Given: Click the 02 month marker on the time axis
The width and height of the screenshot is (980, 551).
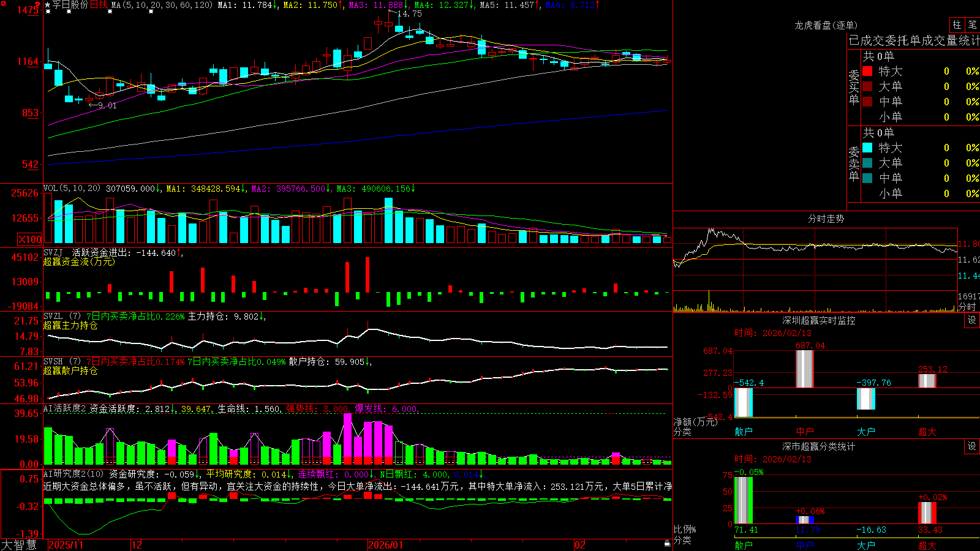Looking at the screenshot, I should 580,545.
